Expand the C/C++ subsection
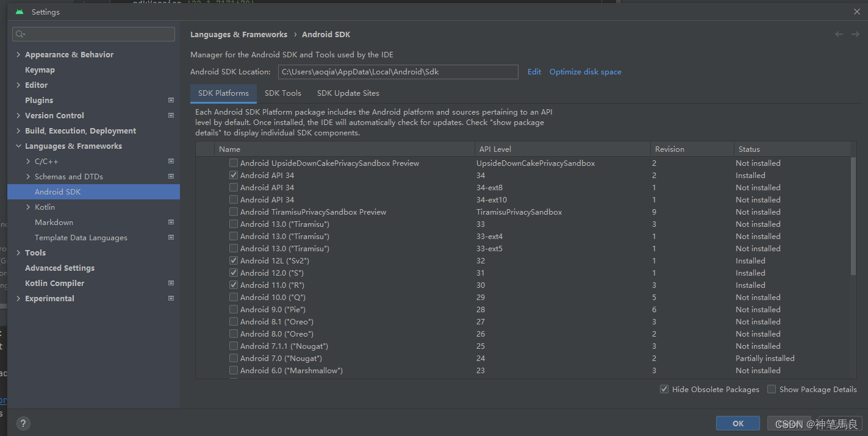Viewport: 868px width, 436px height. pos(28,161)
